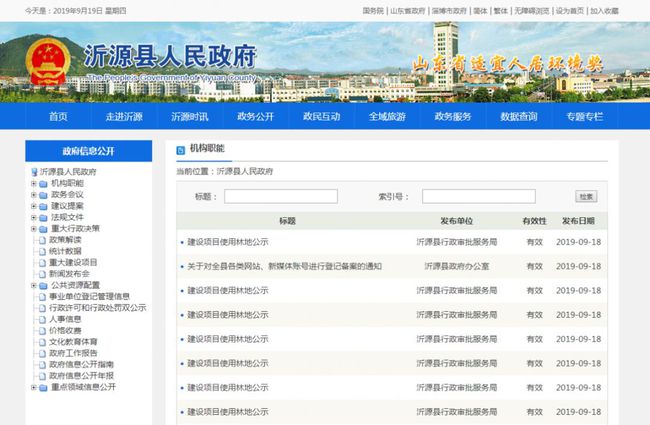This screenshot has width=650, height=425.
Task: Expand the 政务会议 tree node
Action: [x=34, y=194]
